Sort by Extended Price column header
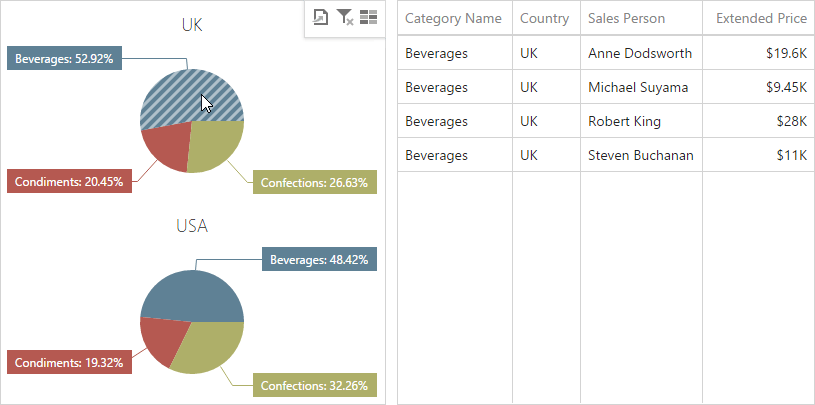Screen dimensions: 815x405 click(x=761, y=18)
